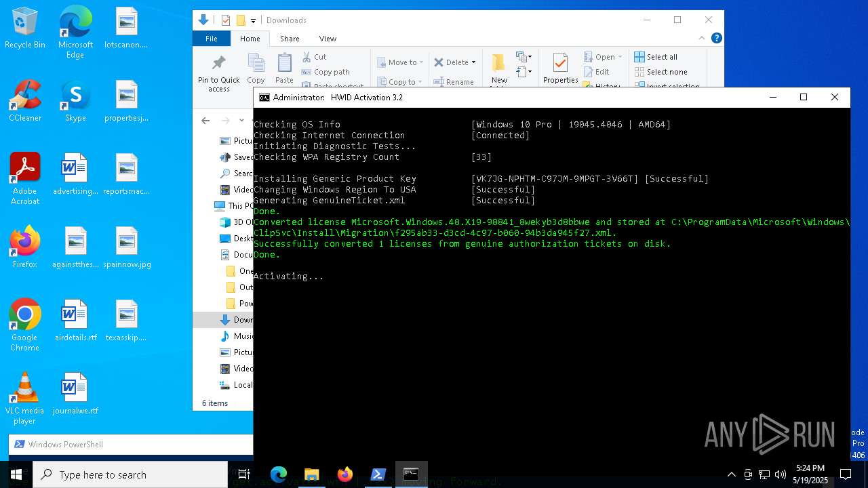This screenshot has height=488, width=868.
Task: Open the Explorer Help question mark icon
Action: [x=716, y=39]
